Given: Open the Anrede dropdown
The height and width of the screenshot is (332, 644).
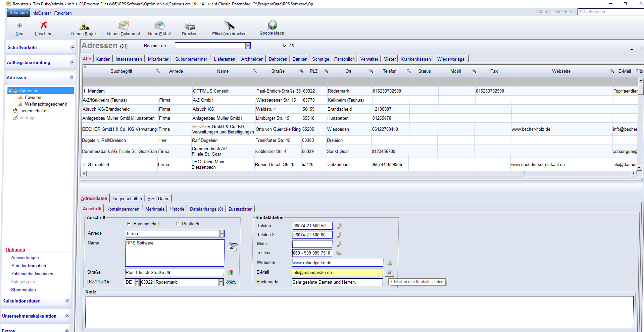Looking at the screenshot, I should click(222, 233).
